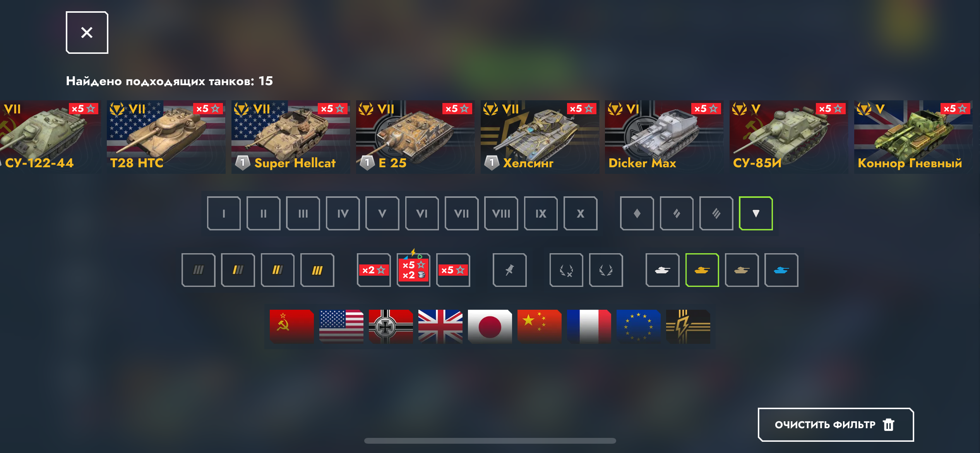Viewport: 980px width, 453px height.
Task: Toggle the x2 star bonus filter
Action: pyautogui.click(x=373, y=270)
